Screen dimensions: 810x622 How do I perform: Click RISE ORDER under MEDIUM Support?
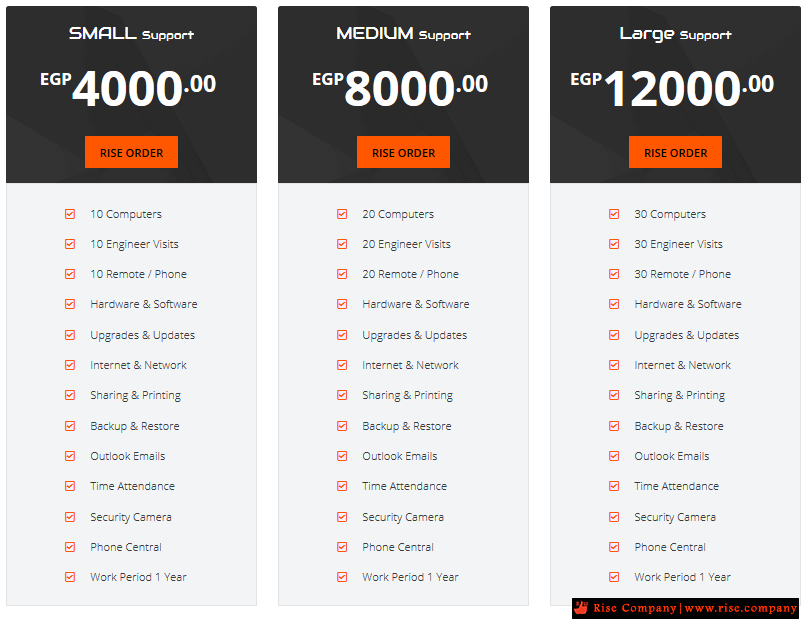[x=403, y=152]
